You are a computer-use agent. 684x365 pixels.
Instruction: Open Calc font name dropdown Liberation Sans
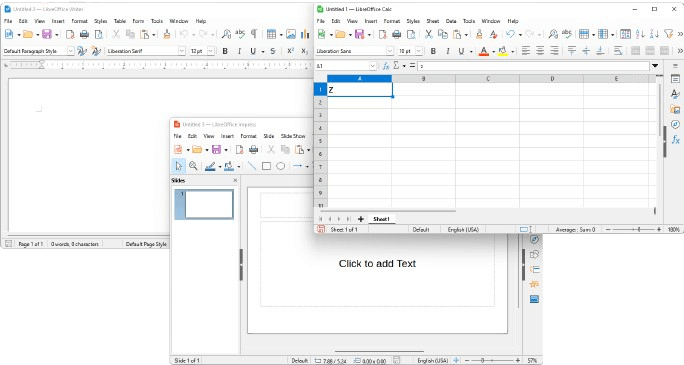pyautogui.click(x=390, y=51)
